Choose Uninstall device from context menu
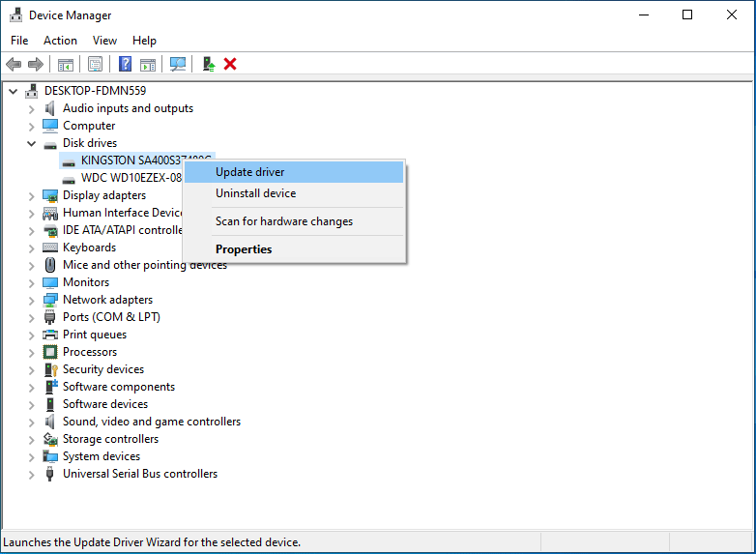Screen dimensions: 756x554 294,193
